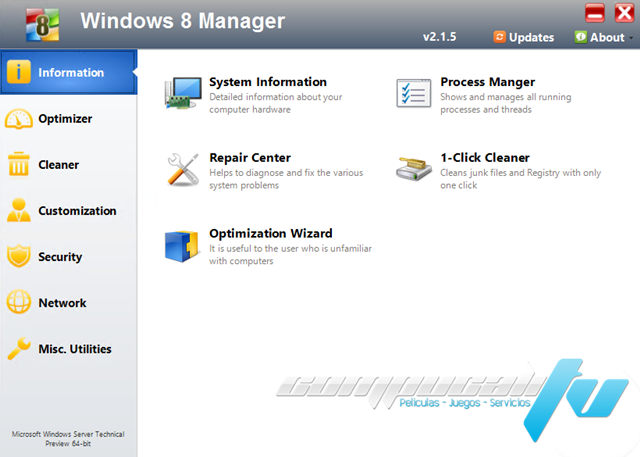
Task: Open Process Manger via the checklist icon
Action: tap(413, 93)
